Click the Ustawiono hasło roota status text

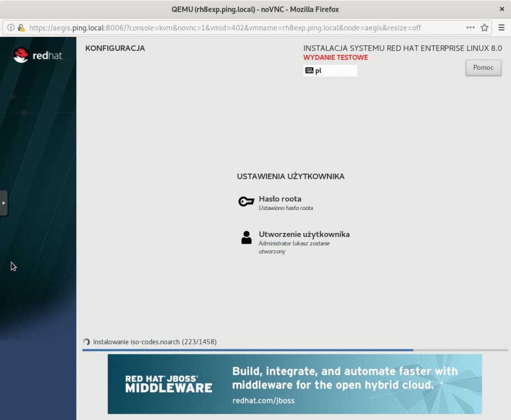pos(286,208)
